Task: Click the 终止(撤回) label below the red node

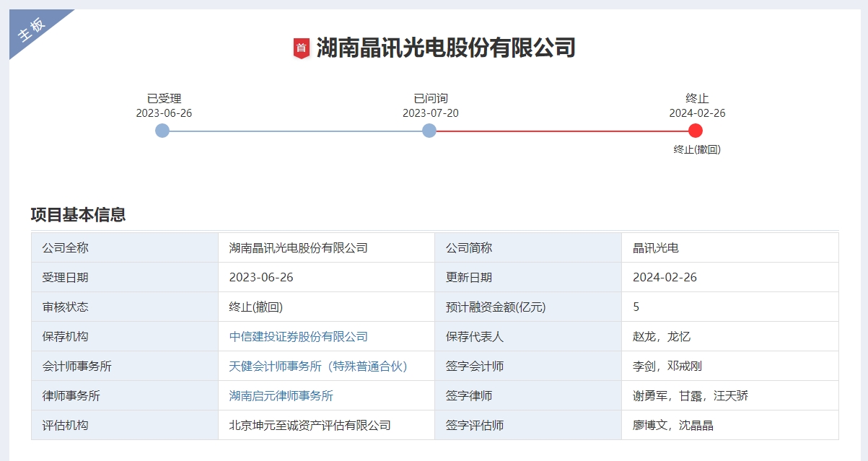Action: pos(697,149)
